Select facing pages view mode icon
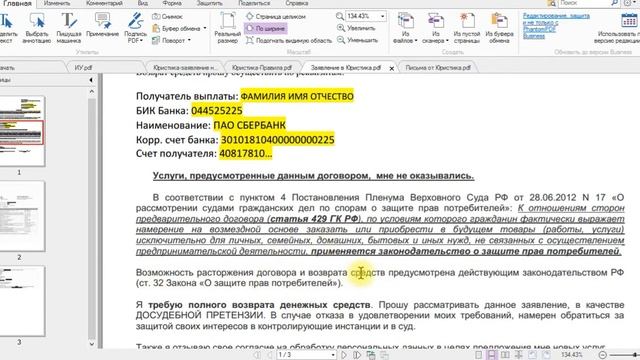Screen dimensions: 640x360 point(505,355)
